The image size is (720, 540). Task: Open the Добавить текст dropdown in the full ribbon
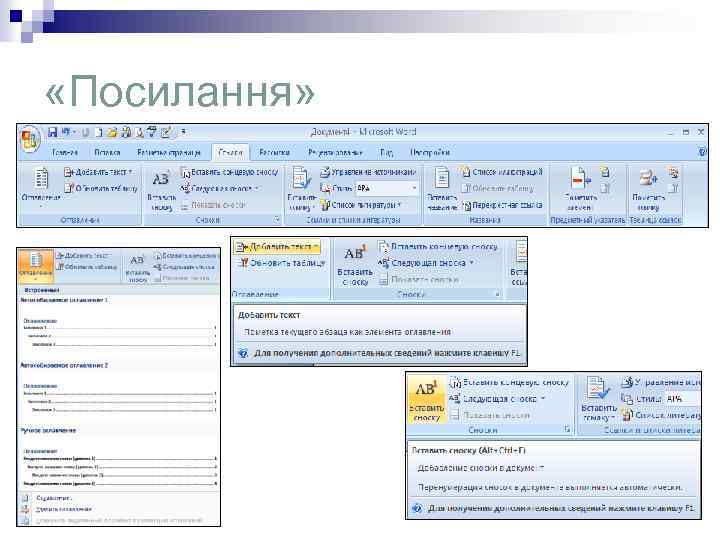(x=130, y=172)
